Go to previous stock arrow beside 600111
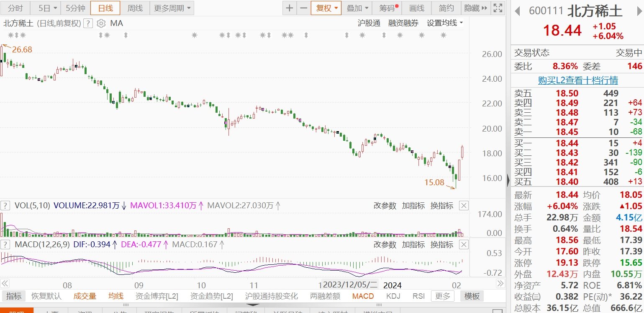 click(517, 11)
